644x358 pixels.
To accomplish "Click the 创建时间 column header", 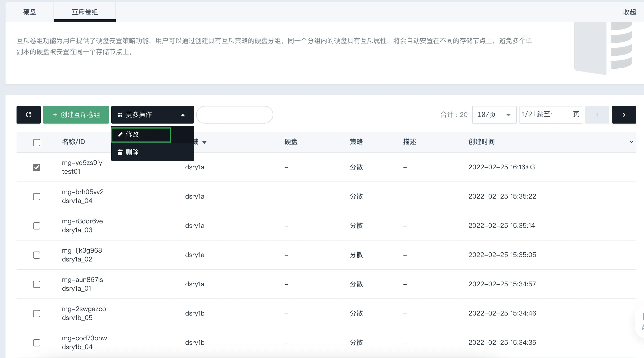I will click(481, 142).
